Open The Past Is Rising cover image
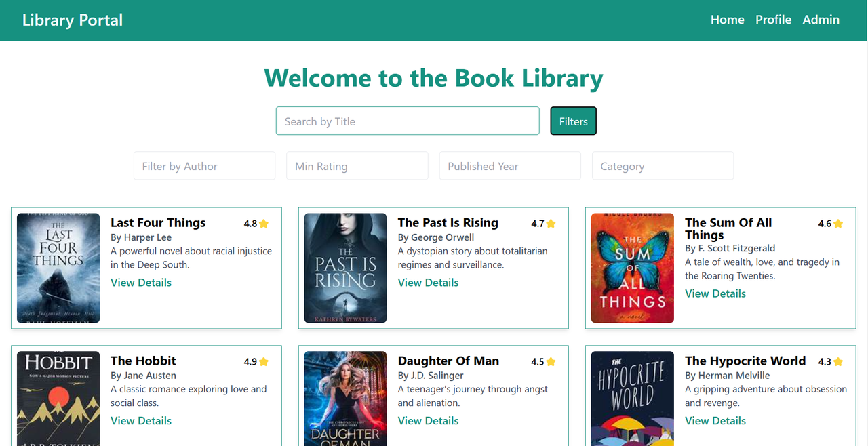Image resolution: width=868 pixels, height=446 pixels. coord(345,268)
